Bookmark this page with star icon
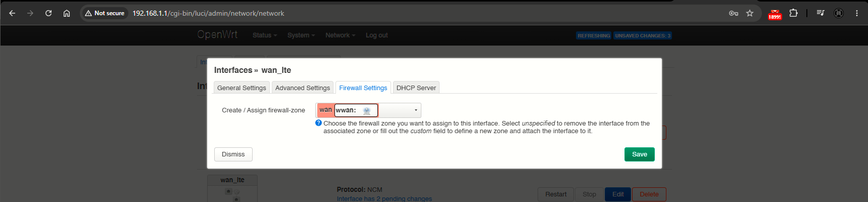Screen dimensions: 868x202 [x=750, y=13]
